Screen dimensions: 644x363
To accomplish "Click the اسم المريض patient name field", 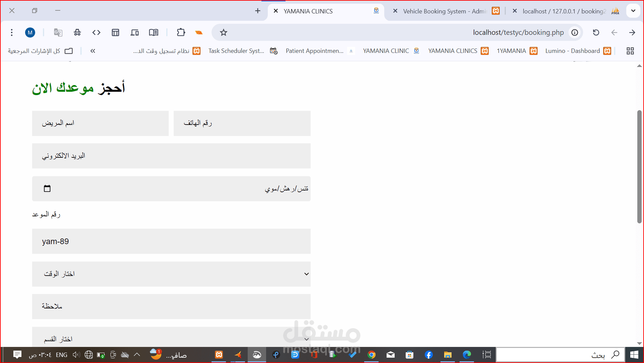I will (x=100, y=123).
